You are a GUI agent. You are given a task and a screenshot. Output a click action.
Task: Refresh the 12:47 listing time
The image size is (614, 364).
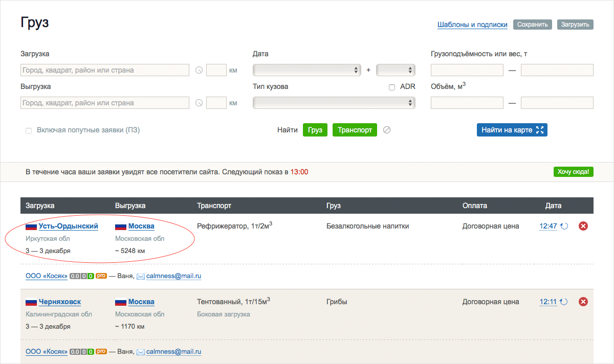pyautogui.click(x=564, y=226)
